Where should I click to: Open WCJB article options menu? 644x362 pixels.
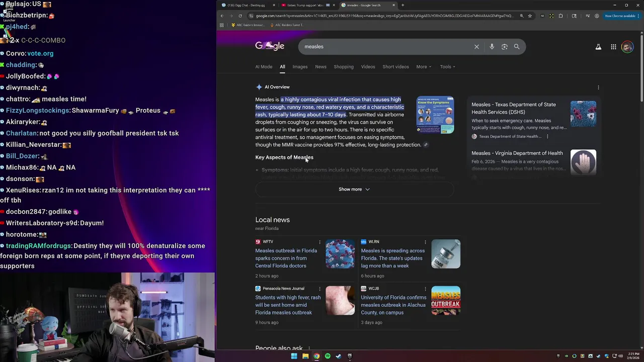pos(425,289)
